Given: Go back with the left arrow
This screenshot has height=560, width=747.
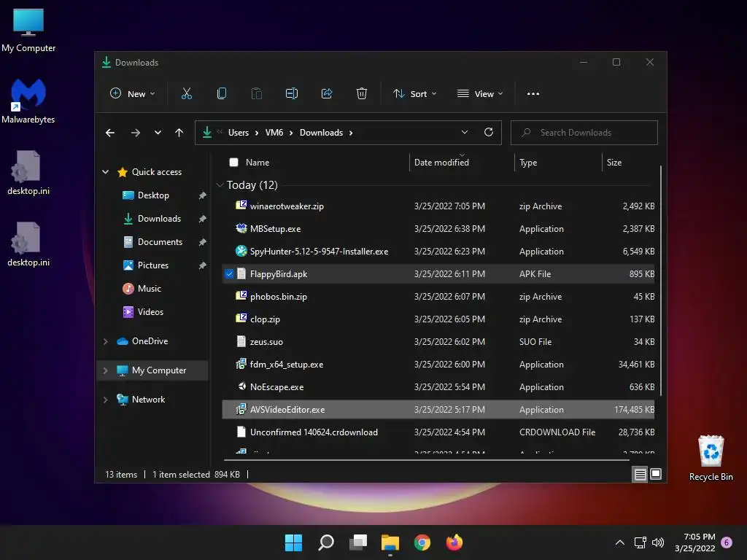Looking at the screenshot, I should [x=110, y=133].
